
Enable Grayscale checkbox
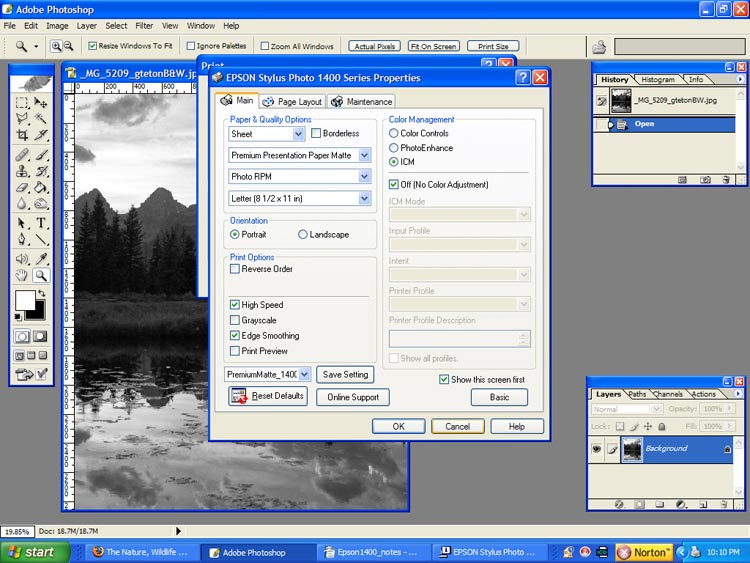click(235, 320)
